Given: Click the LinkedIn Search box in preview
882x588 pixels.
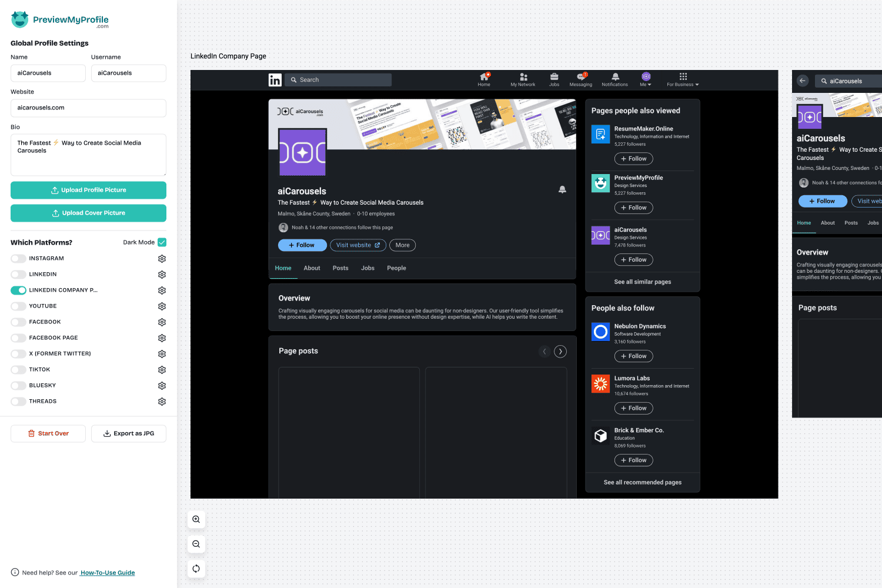Looking at the screenshot, I should (338, 80).
